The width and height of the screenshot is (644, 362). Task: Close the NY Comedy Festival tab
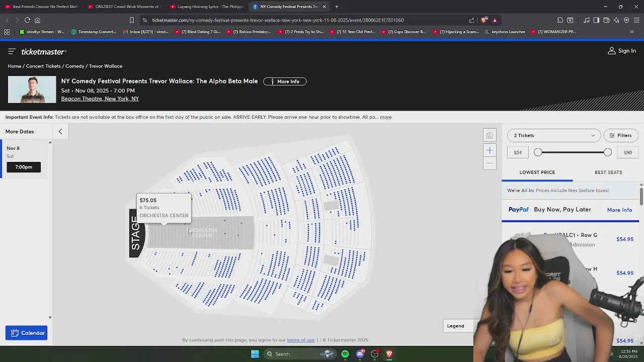click(324, 7)
